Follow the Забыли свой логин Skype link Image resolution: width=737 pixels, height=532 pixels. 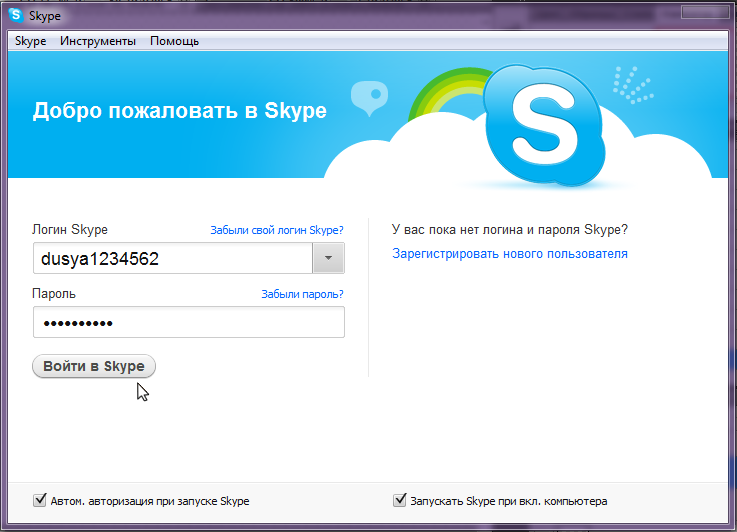276,230
